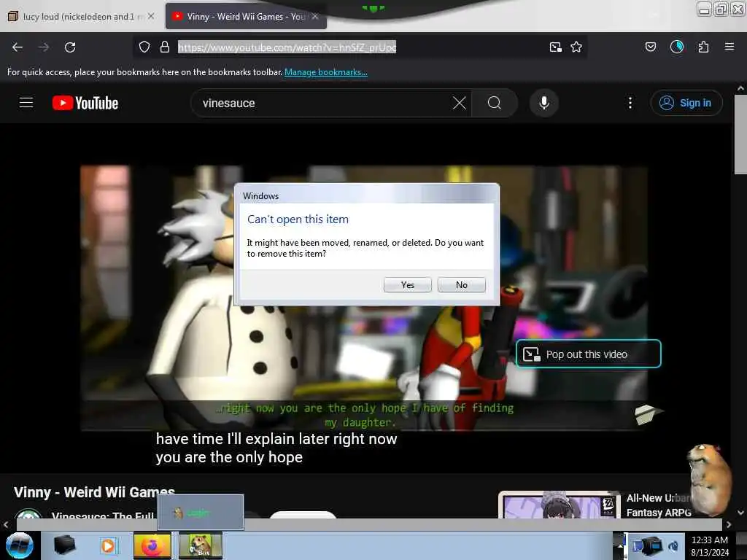Search with your voice microphone
Image resolution: width=747 pixels, height=560 pixels.
pyautogui.click(x=544, y=103)
